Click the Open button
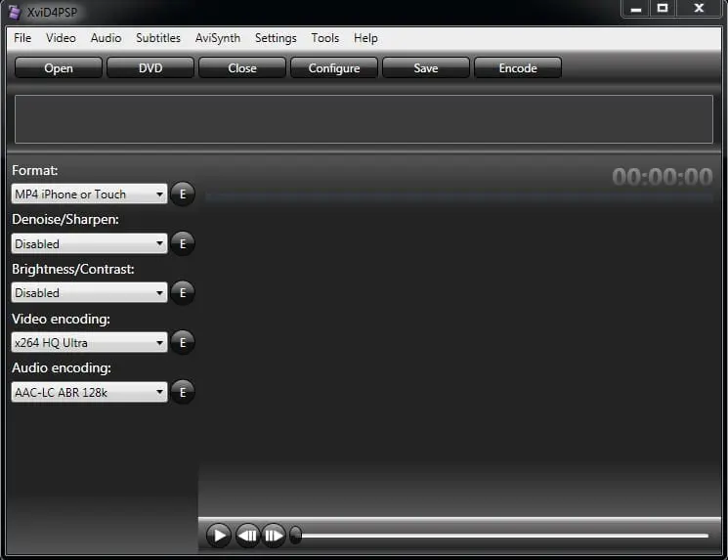Viewport: 728px width, 560px height. [x=59, y=68]
